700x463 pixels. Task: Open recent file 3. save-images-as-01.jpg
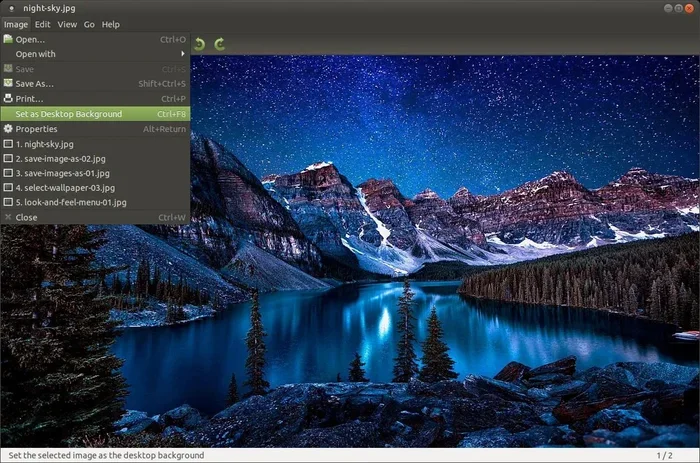pos(95,173)
